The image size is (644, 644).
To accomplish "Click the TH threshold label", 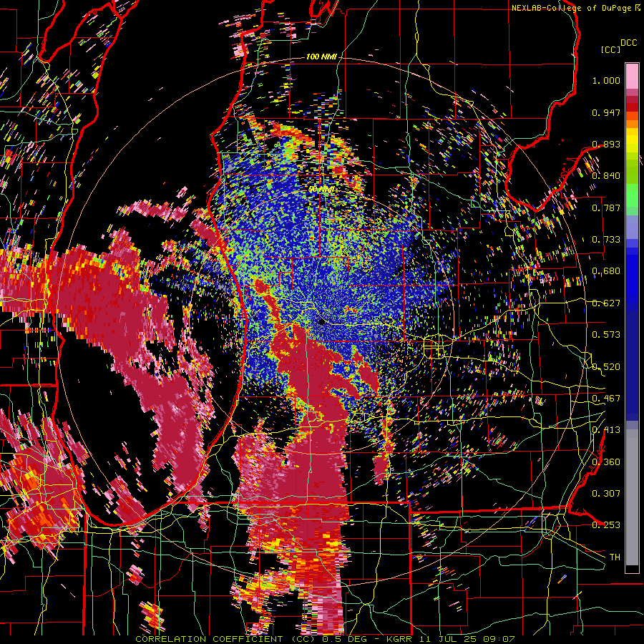I will click(x=615, y=557).
